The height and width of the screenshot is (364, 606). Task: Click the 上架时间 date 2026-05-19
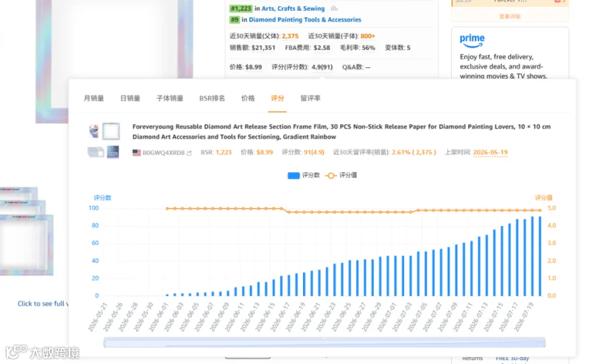tap(490, 152)
